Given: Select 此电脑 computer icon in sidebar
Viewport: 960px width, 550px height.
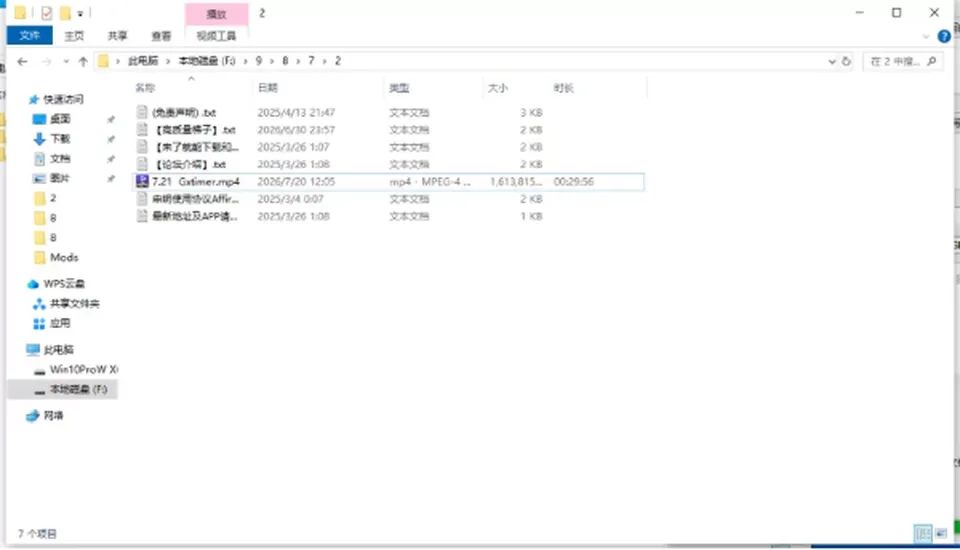Looking at the screenshot, I should pyautogui.click(x=33, y=350).
